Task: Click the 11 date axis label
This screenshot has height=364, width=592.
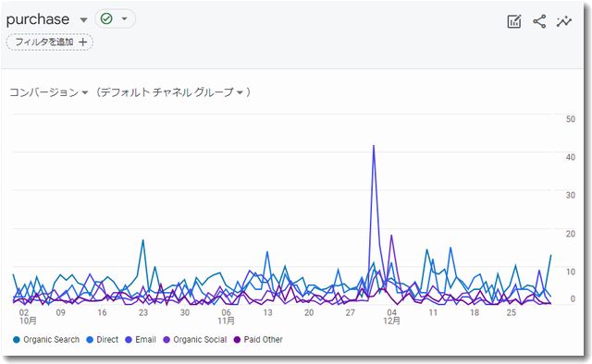Action: (x=433, y=312)
